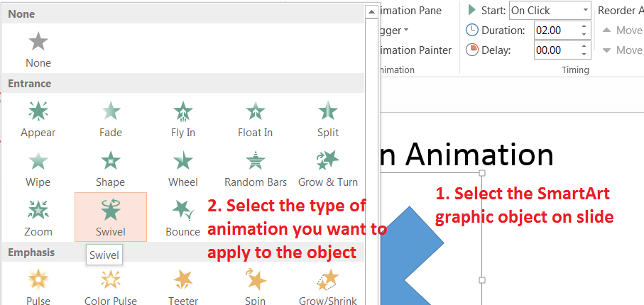The width and height of the screenshot is (644, 305).
Task: Apply the Spin emphasis animation
Action: [x=255, y=279]
